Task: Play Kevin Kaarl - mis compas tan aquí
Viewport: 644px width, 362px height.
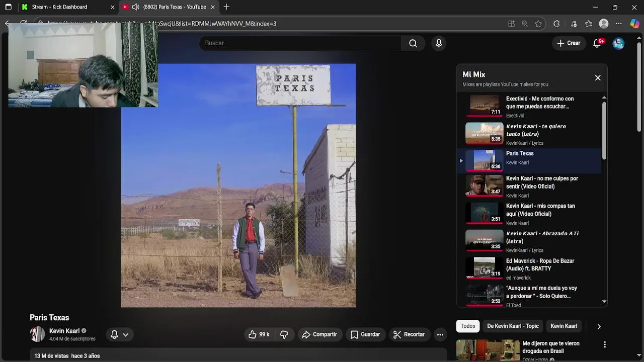Action: pos(529,214)
